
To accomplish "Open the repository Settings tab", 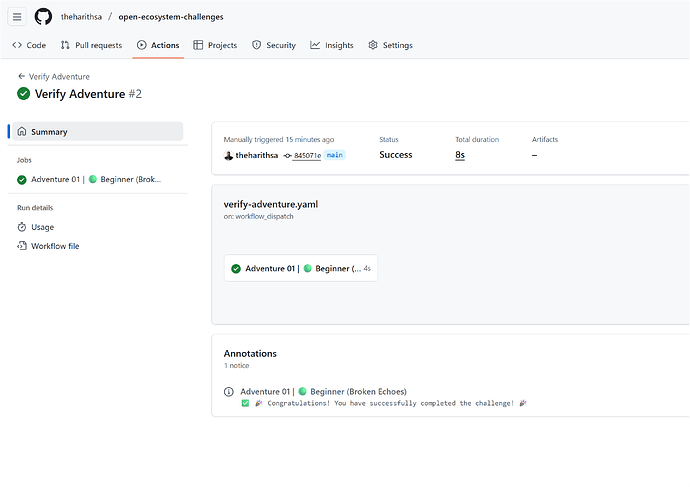I will 390,45.
